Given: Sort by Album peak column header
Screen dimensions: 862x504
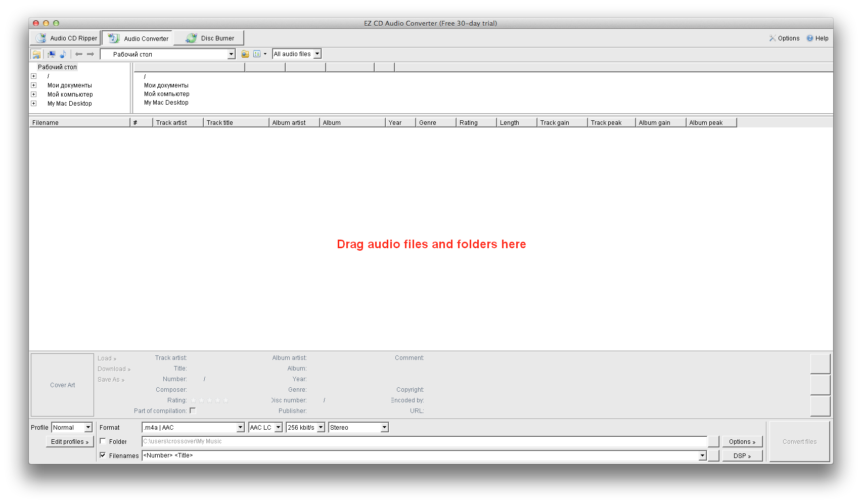Looking at the screenshot, I should (x=711, y=123).
